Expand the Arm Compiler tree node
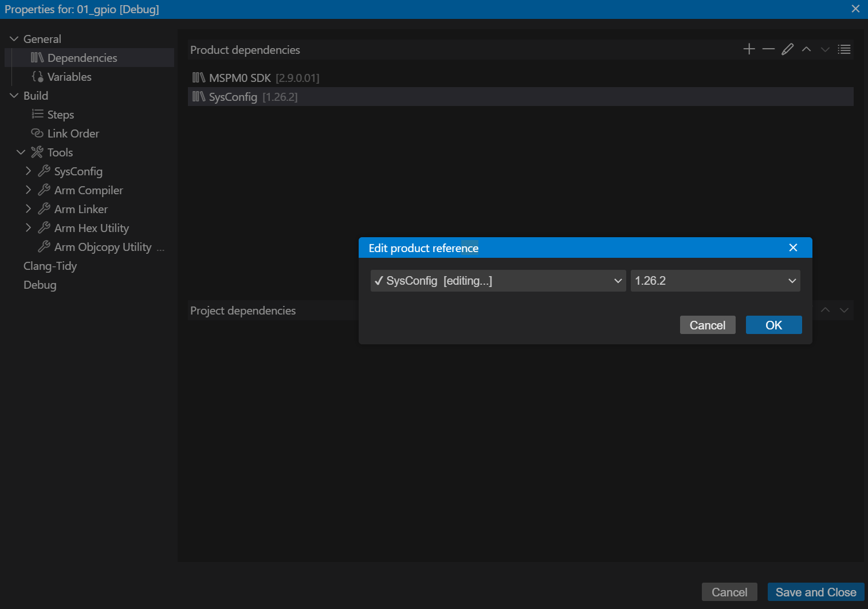The image size is (868, 609). point(28,190)
